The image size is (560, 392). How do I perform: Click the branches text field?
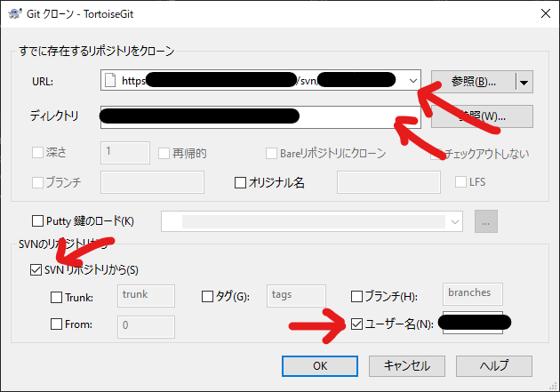[x=473, y=294]
